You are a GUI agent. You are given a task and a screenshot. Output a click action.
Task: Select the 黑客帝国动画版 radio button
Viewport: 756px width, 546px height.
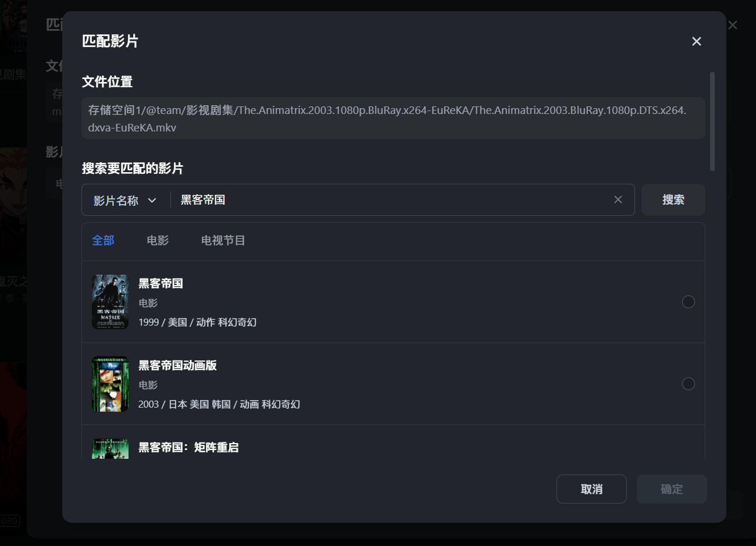click(688, 384)
